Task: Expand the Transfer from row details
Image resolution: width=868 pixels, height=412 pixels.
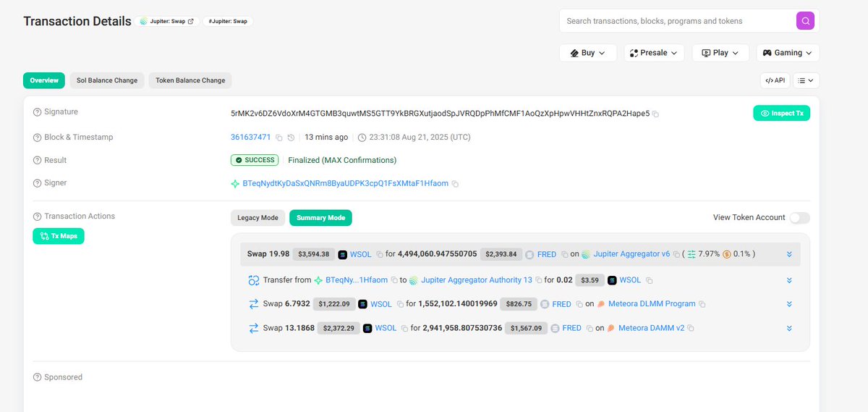Action: [789, 280]
